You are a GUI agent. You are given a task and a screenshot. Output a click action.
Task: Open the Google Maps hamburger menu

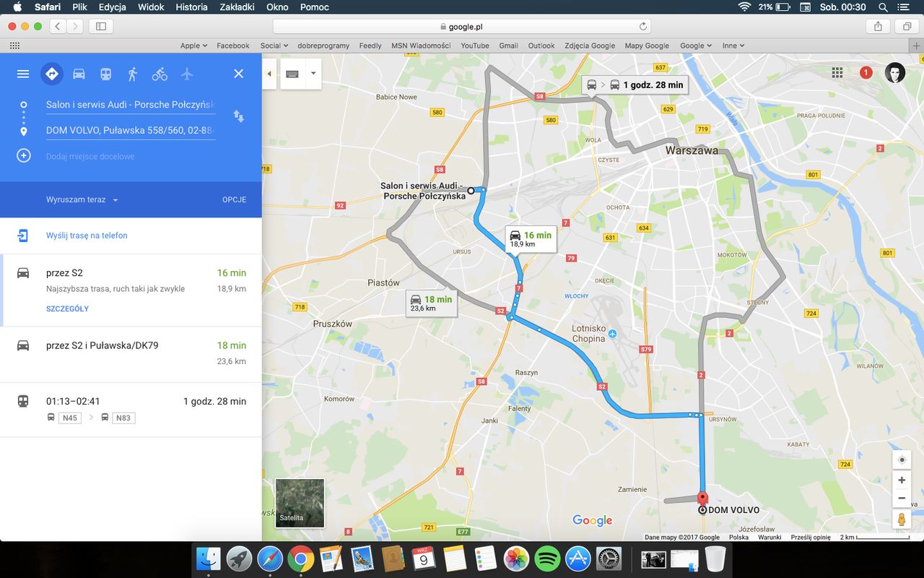(23, 74)
